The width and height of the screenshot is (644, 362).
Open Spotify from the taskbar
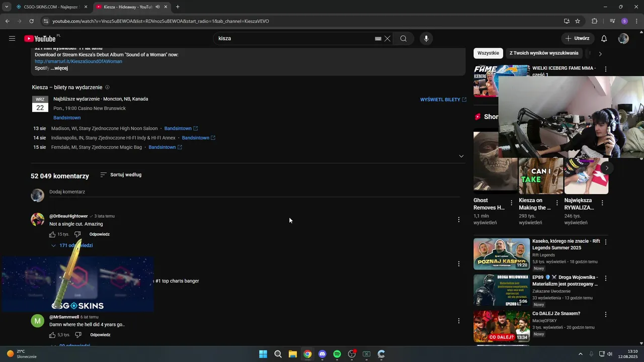[x=337, y=354]
